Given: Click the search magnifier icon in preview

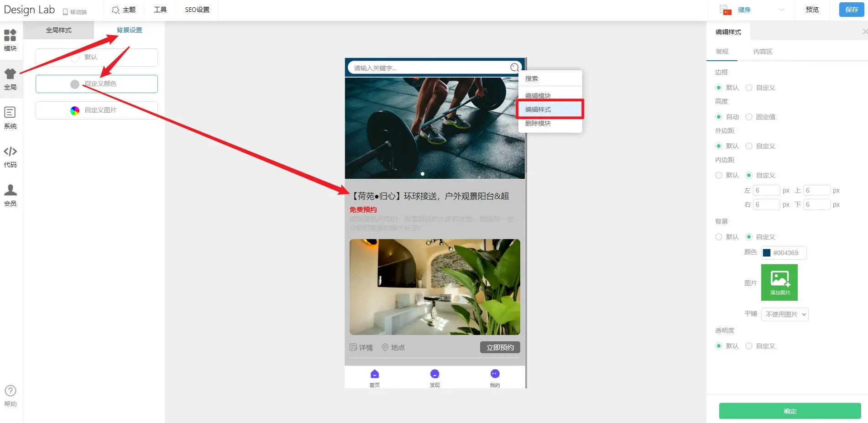Looking at the screenshot, I should coord(514,68).
